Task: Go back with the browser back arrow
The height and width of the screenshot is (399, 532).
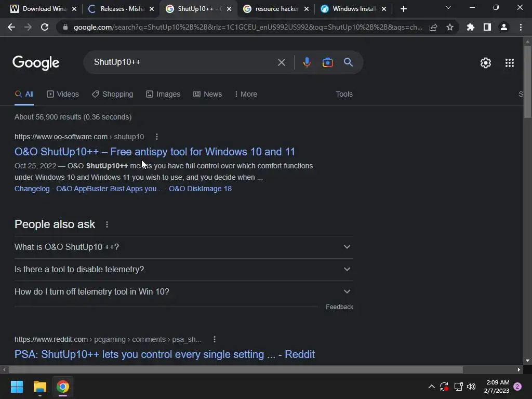Action: [11, 27]
